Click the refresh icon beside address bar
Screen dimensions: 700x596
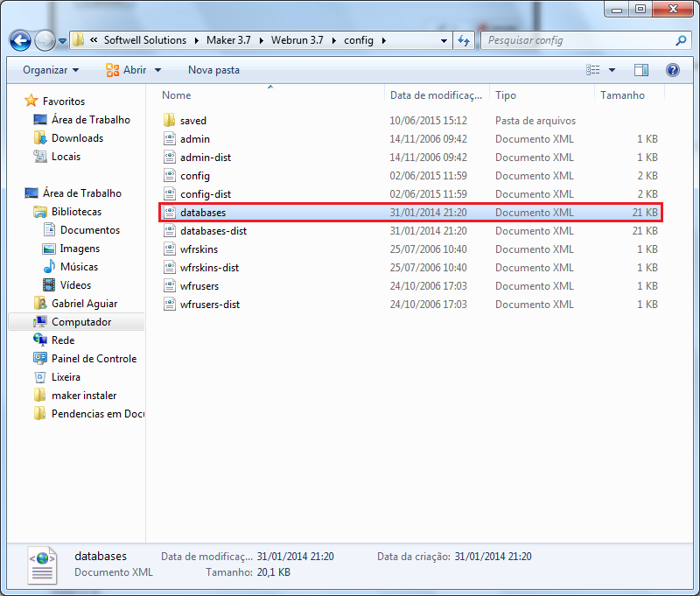[x=464, y=40]
